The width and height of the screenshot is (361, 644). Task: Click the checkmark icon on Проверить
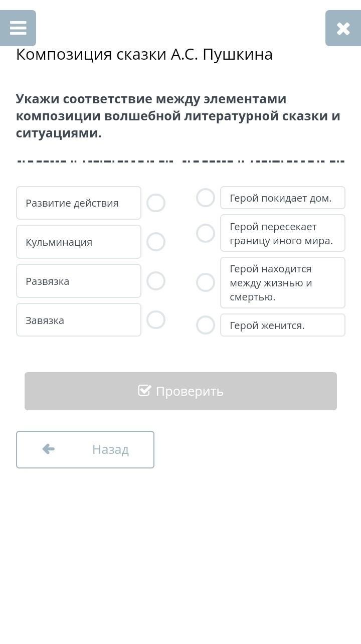(x=144, y=390)
